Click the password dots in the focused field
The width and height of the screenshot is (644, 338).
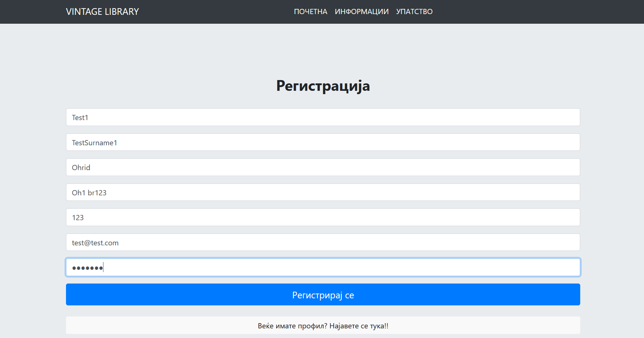pos(87,268)
